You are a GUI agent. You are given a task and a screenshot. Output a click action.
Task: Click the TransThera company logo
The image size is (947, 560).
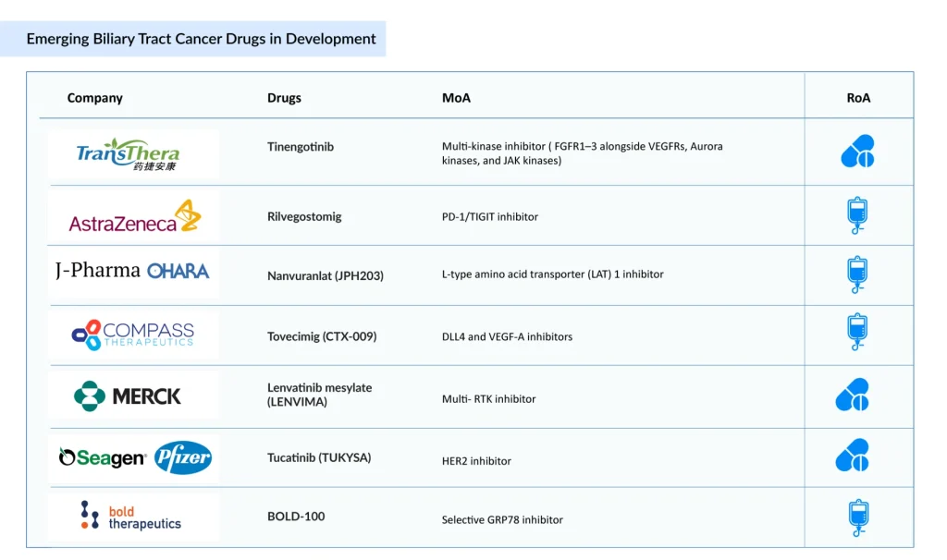128,154
